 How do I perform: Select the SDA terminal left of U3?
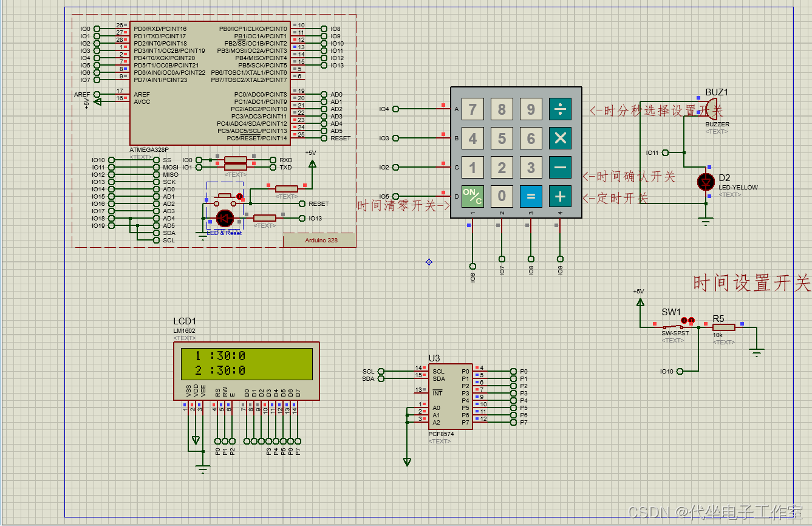point(381,378)
